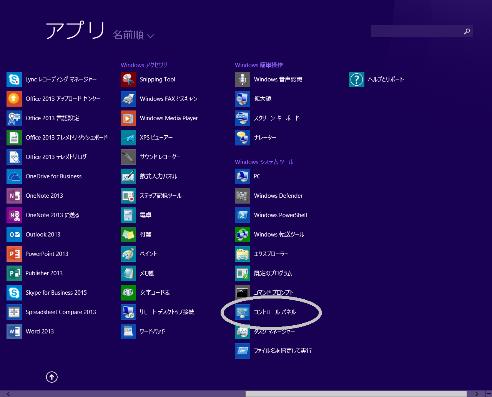Open OneNote 2013

35,196
